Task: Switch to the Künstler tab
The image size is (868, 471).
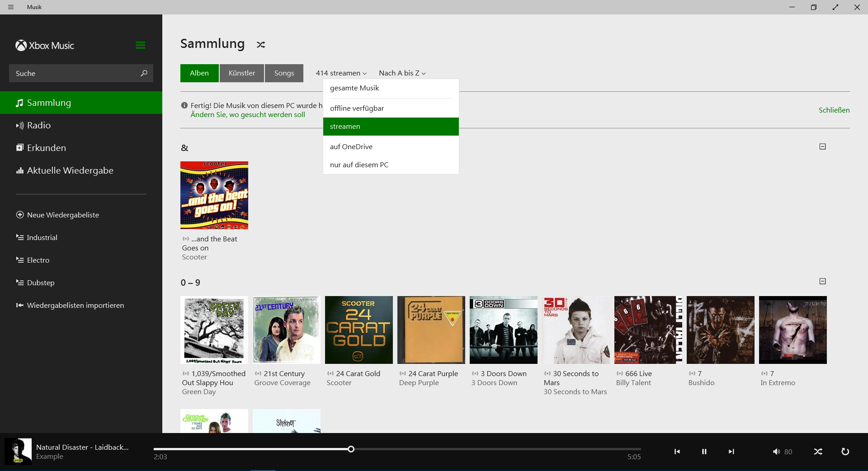Action: [x=241, y=73]
